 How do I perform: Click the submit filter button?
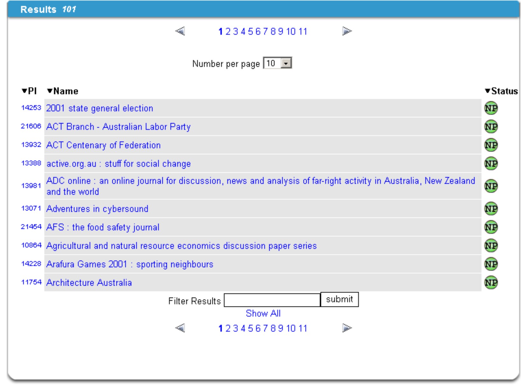tap(339, 299)
